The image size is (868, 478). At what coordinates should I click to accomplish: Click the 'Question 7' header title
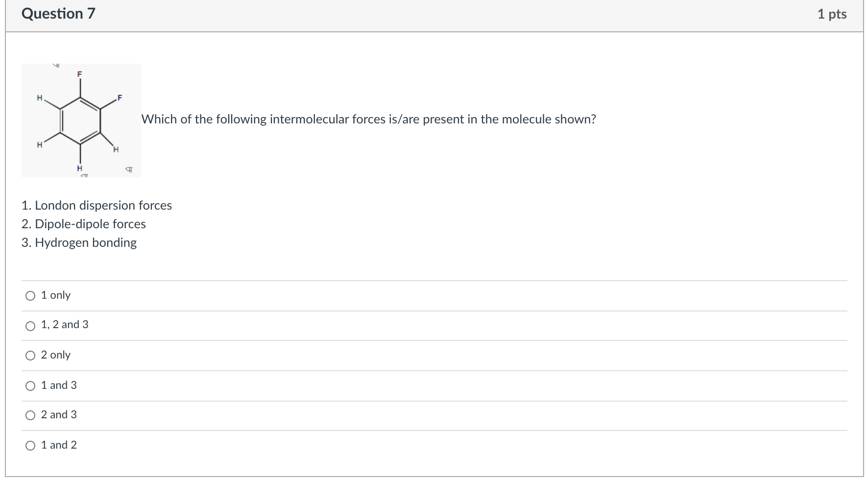pyautogui.click(x=58, y=14)
